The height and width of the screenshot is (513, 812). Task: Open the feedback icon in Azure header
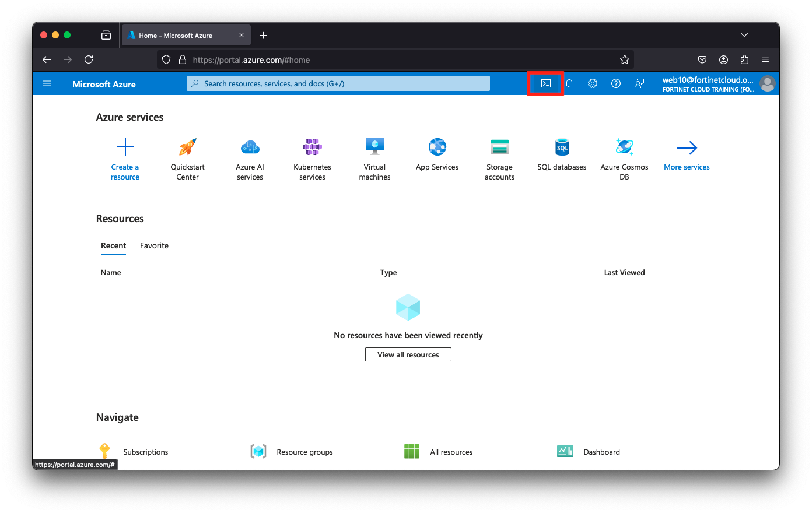pyautogui.click(x=639, y=83)
